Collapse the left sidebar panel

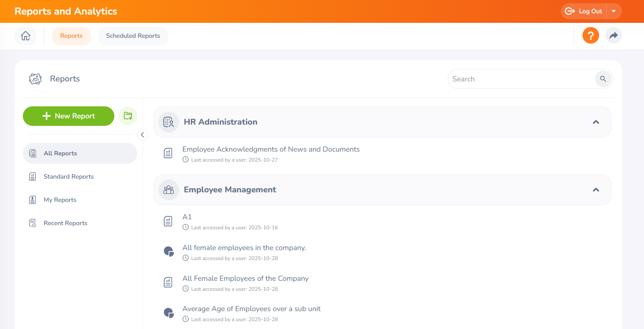[x=142, y=135]
